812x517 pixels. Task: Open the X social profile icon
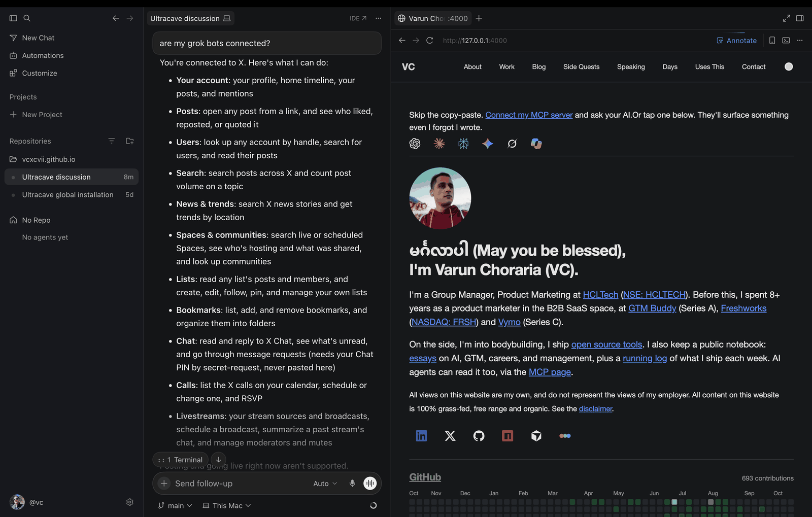click(450, 436)
